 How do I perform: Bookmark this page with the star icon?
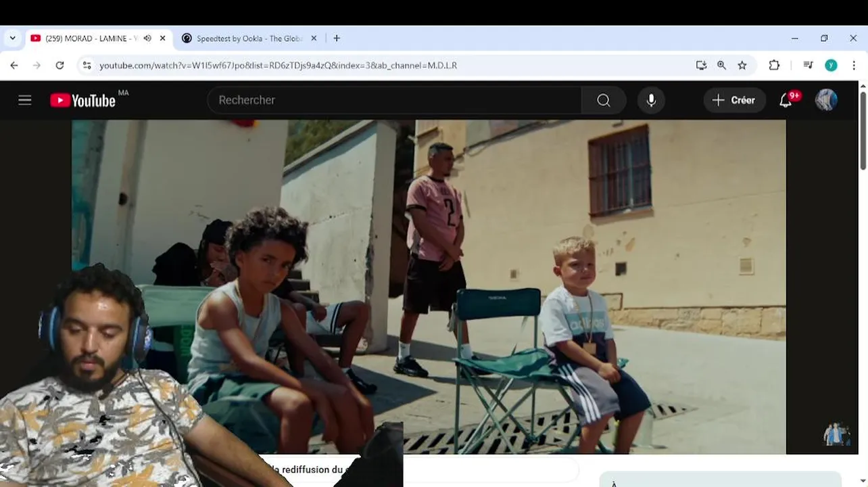click(742, 66)
